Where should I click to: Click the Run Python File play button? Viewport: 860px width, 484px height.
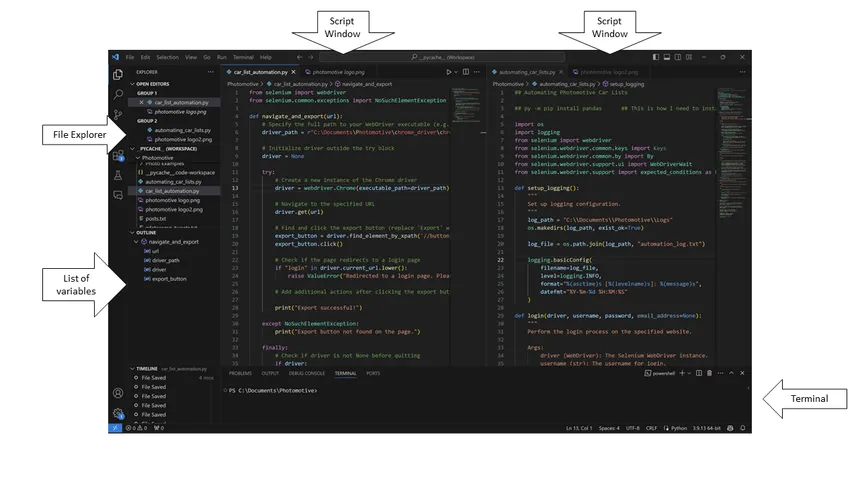[449, 72]
